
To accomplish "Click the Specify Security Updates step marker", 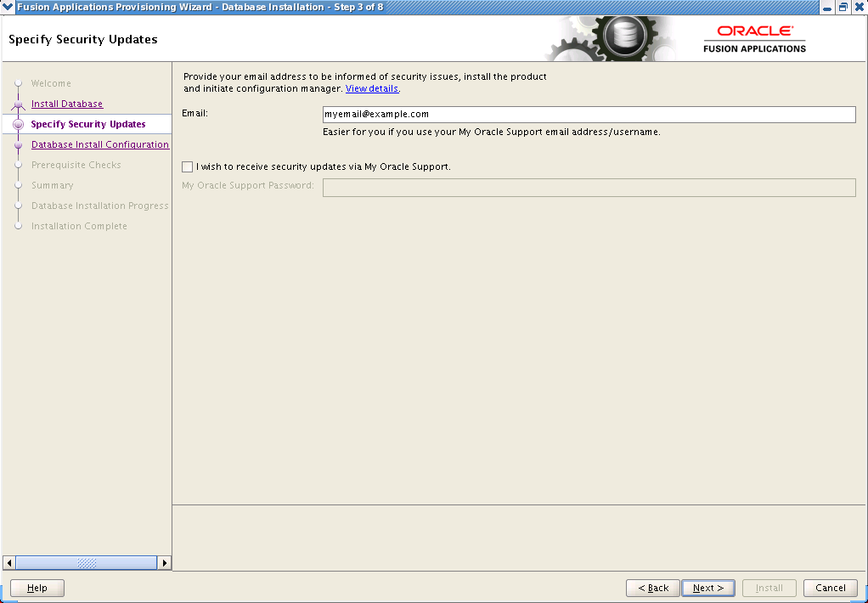I will click(x=19, y=125).
